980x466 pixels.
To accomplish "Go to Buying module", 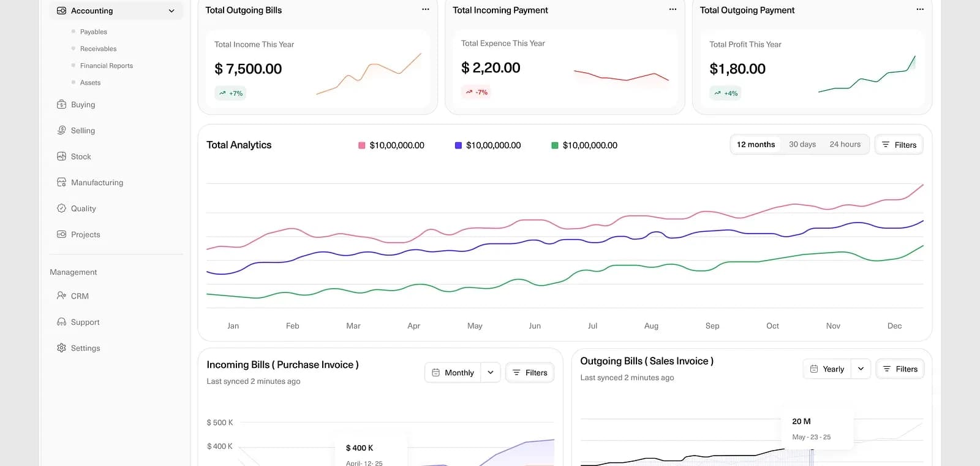I will (x=83, y=105).
